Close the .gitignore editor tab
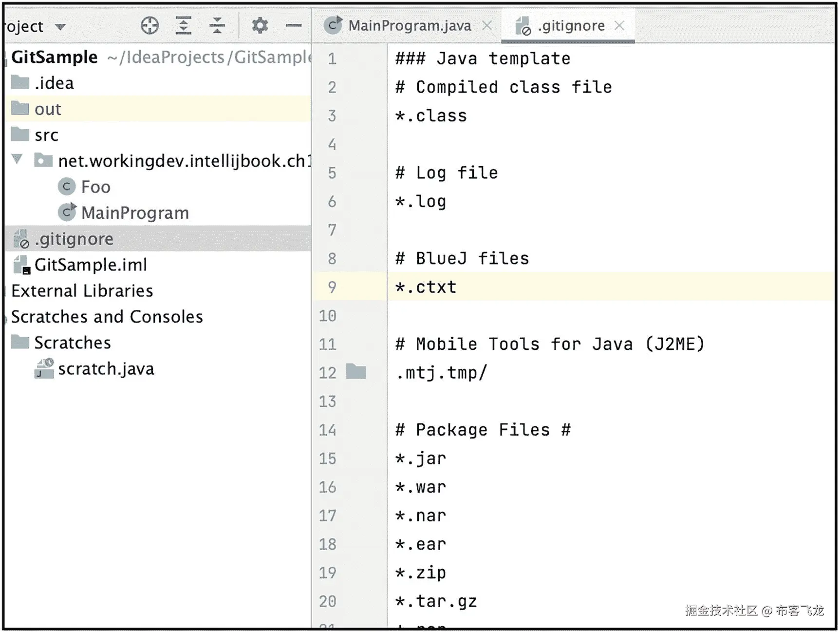Viewport: 840px width, 633px height. [x=619, y=25]
